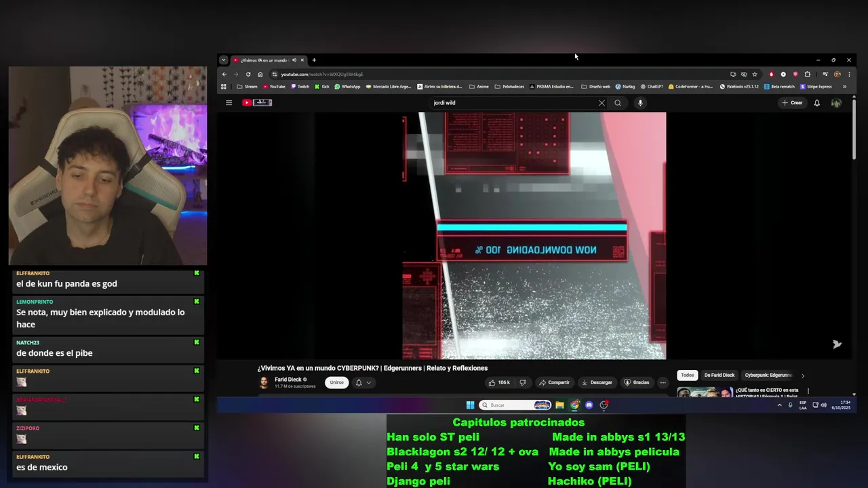This screenshot has width=868, height=488.
Task: Toggle the channel notification bell
Action: click(359, 383)
